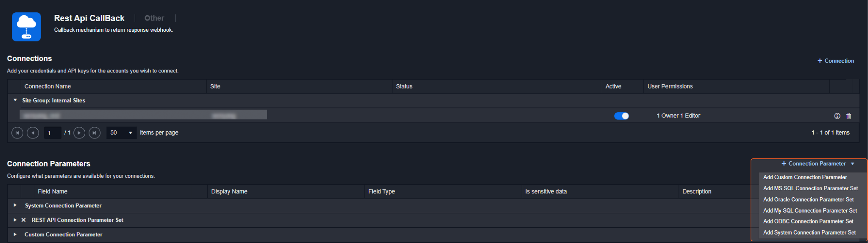Select Add Custom Connection Parameter
868x243 pixels.
click(805, 177)
